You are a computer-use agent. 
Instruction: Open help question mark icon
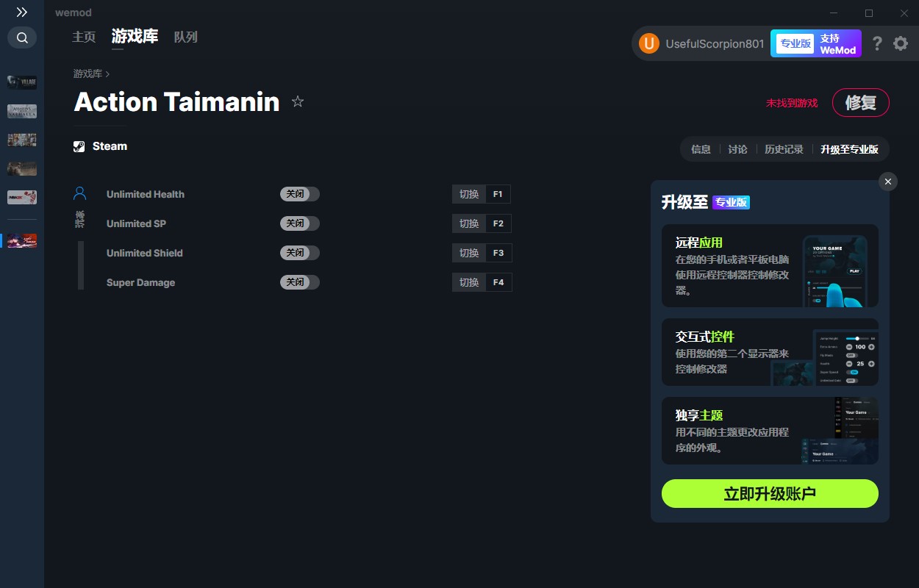click(x=877, y=43)
